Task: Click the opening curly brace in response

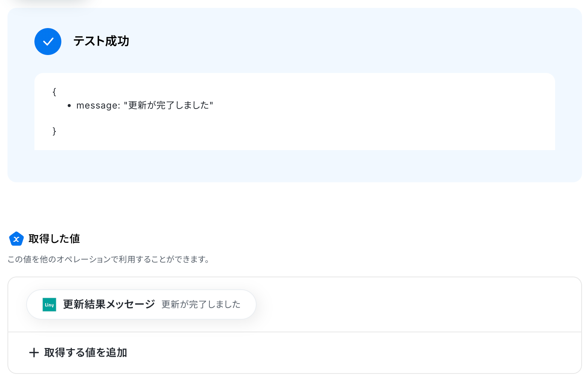Action: [x=54, y=92]
